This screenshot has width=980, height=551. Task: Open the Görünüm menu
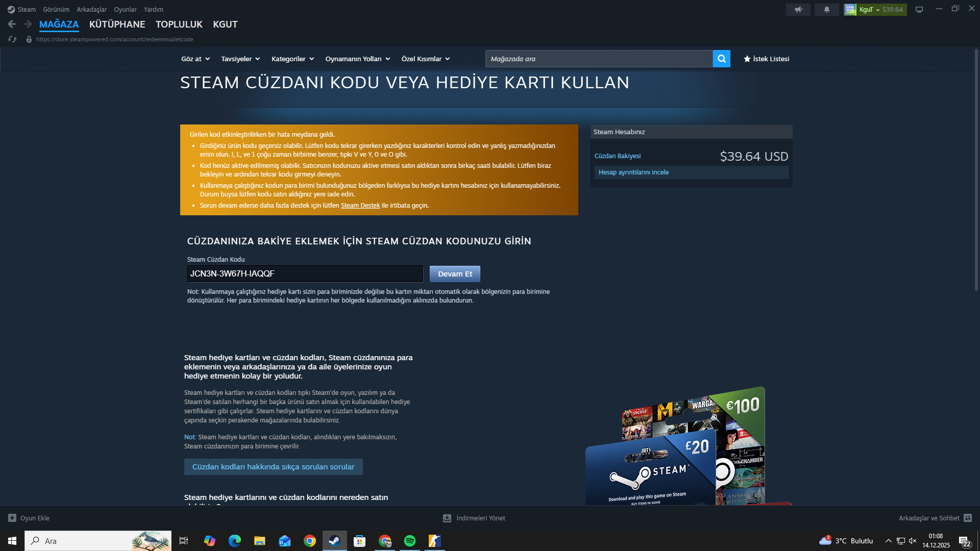pyautogui.click(x=56, y=9)
